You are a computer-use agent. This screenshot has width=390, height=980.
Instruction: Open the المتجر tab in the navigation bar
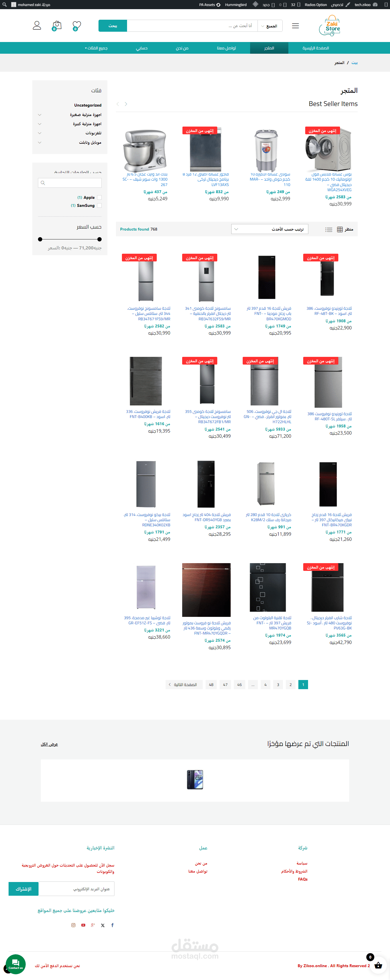pos(269,48)
